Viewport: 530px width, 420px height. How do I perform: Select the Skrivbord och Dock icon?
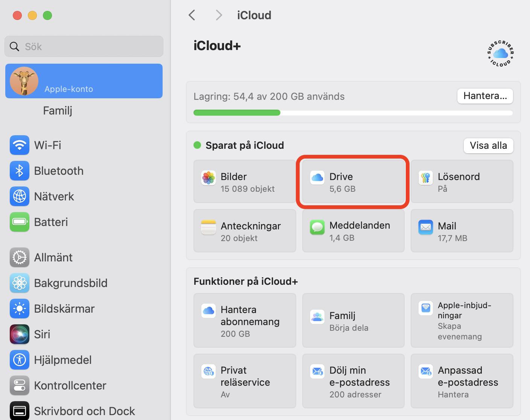click(20, 411)
